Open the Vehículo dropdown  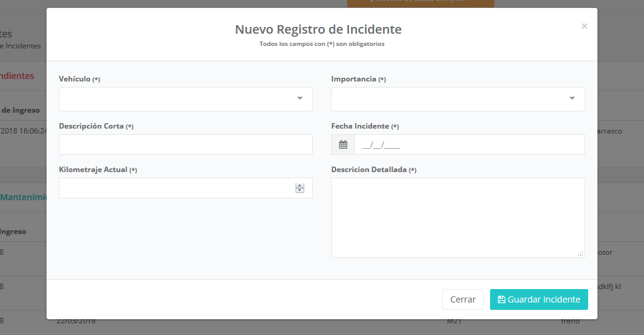click(x=186, y=99)
